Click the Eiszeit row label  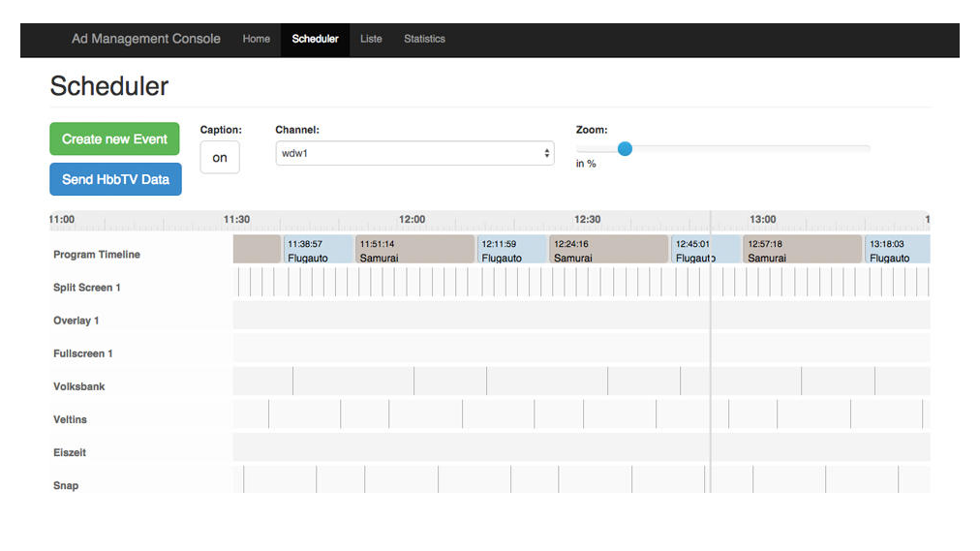pyautogui.click(x=70, y=453)
